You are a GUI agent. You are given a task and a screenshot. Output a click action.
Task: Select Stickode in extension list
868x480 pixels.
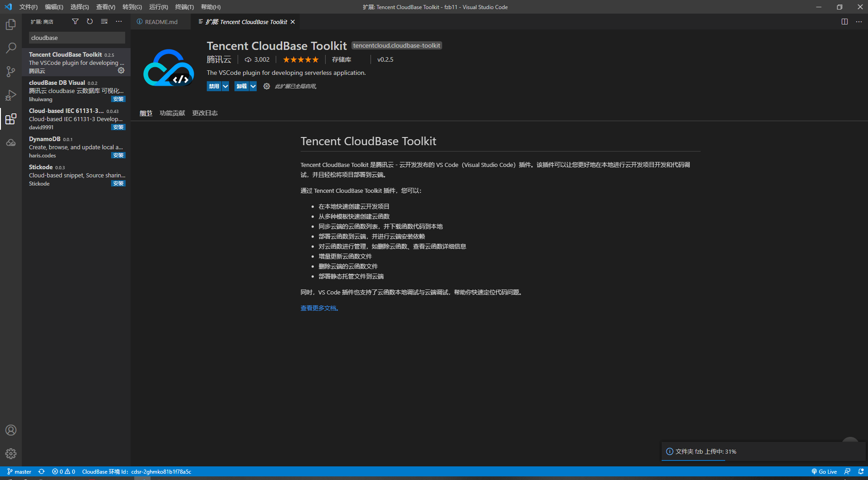76,175
